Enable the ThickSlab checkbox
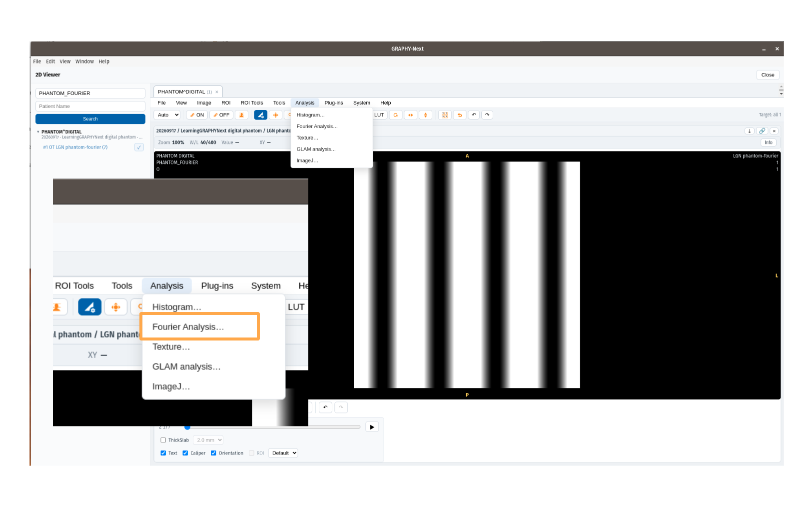This screenshot has height=506, width=812. pos(163,440)
